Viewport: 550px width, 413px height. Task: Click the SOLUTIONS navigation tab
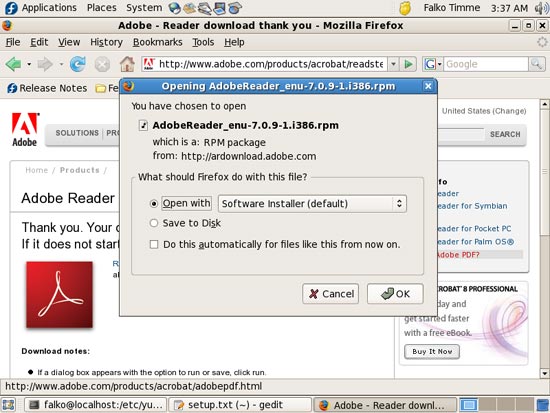(77, 133)
